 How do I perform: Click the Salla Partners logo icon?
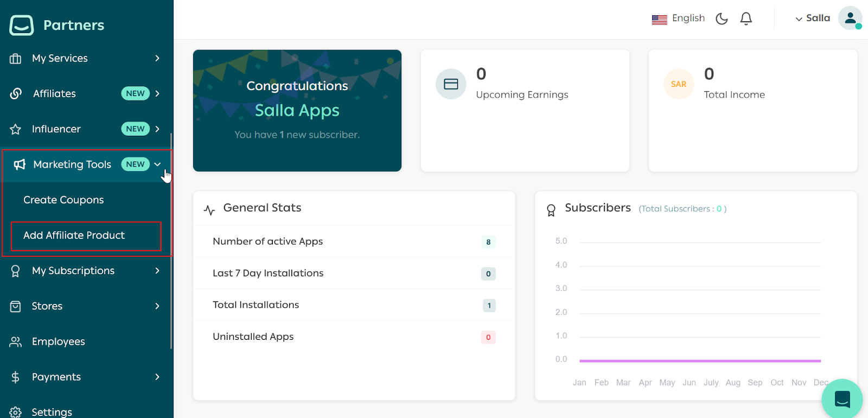coord(22,25)
